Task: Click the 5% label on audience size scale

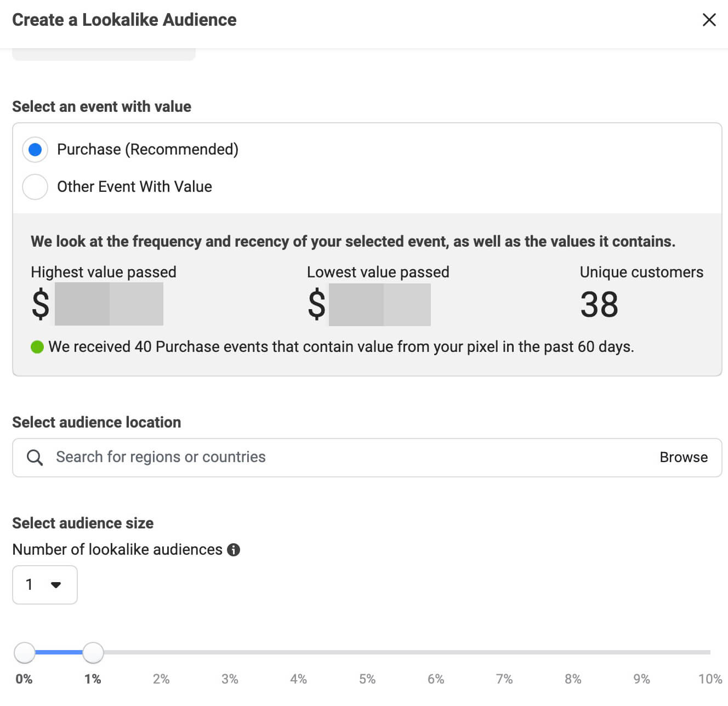Action: coord(367,679)
